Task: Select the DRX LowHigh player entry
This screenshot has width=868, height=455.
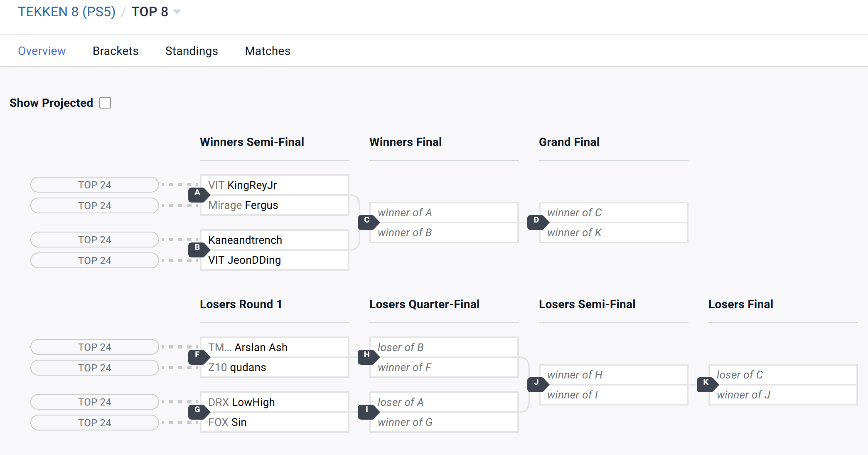Action: (x=274, y=402)
